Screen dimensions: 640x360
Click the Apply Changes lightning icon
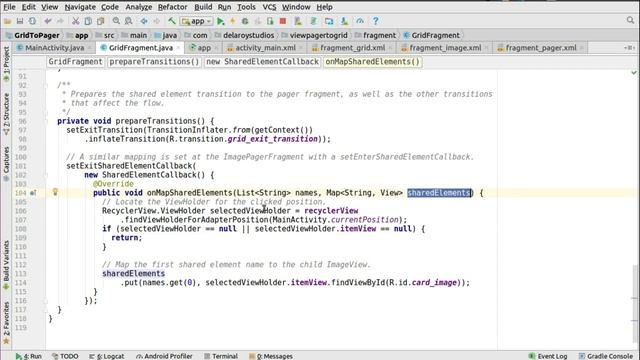(233, 21)
